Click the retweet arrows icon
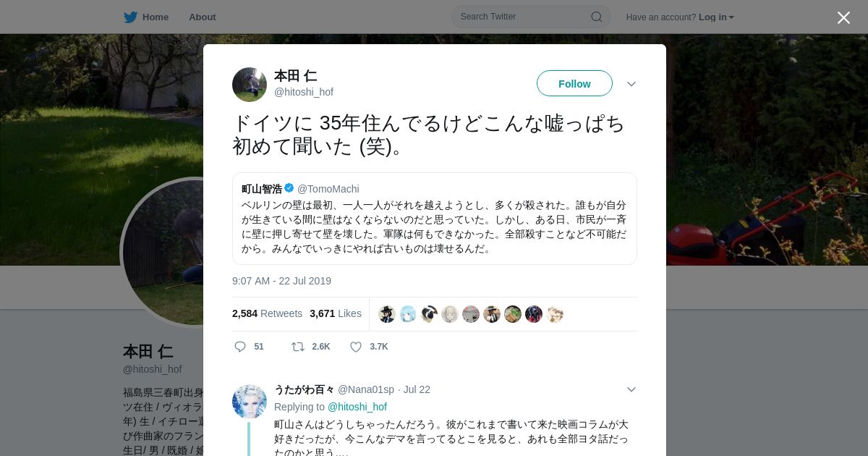868x456 pixels. [x=297, y=347]
